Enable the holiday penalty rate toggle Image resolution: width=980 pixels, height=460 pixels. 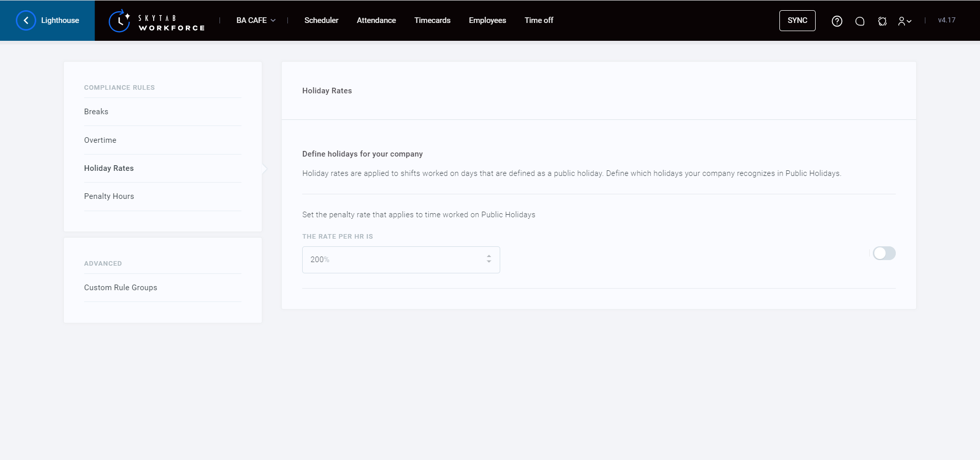[884, 253]
